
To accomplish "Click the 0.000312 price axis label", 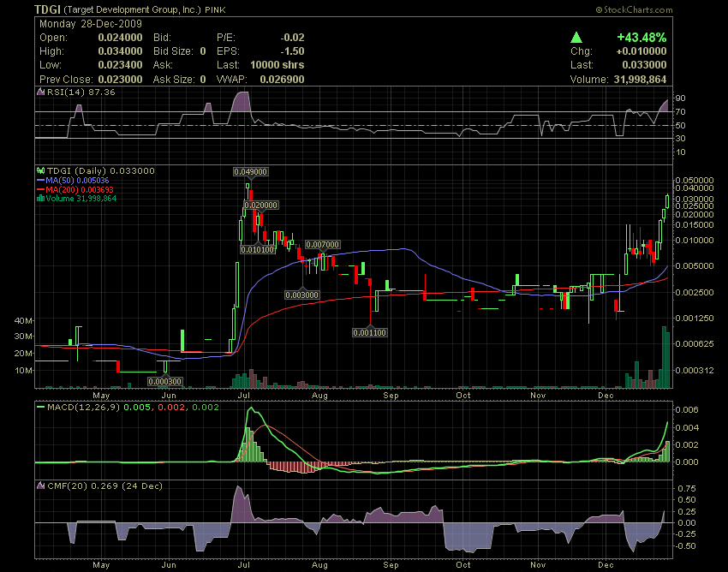I will tap(694, 370).
